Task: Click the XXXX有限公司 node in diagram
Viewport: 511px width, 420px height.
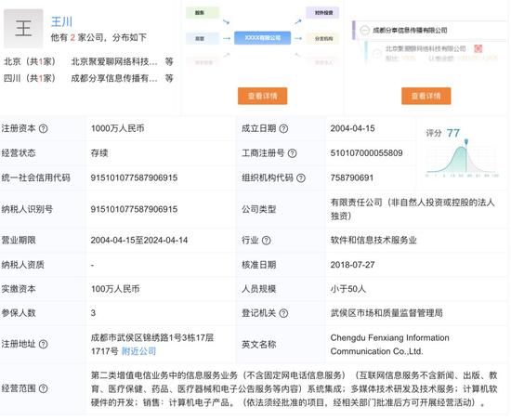Action: [262, 38]
